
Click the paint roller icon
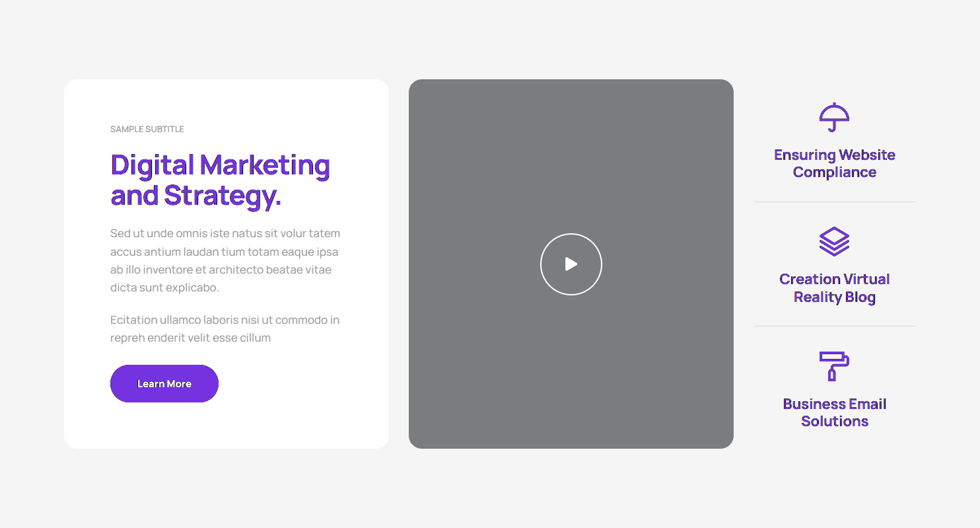pos(834,365)
